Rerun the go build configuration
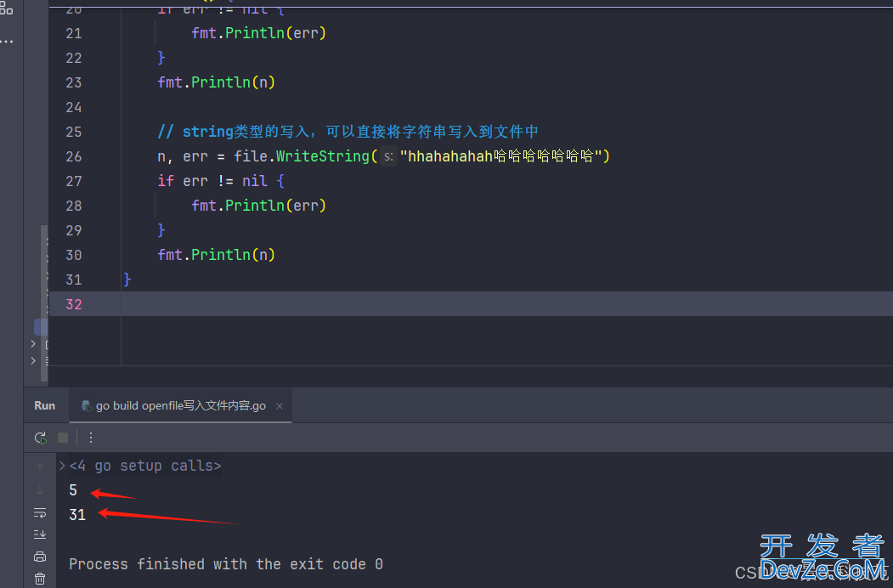This screenshot has width=893, height=588. (41, 438)
